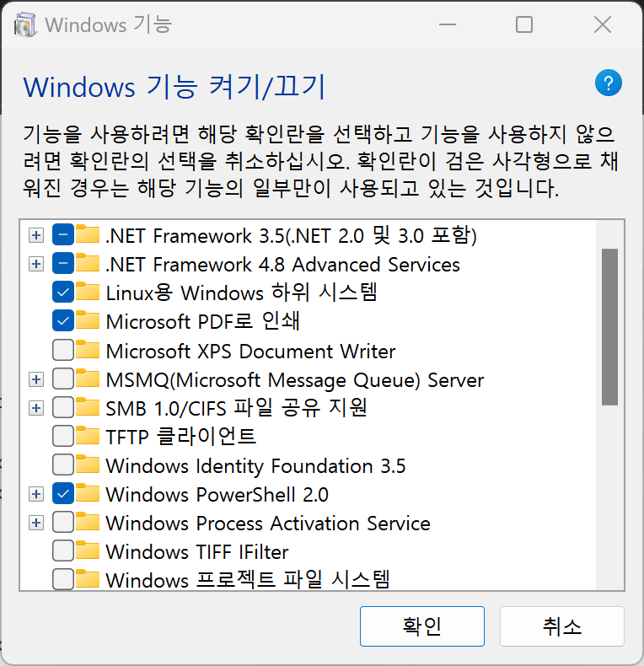Image resolution: width=644 pixels, height=666 pixels.
Task: Check Windows Identity Foundation 3.5 checkbox
Action: point(63,465)
